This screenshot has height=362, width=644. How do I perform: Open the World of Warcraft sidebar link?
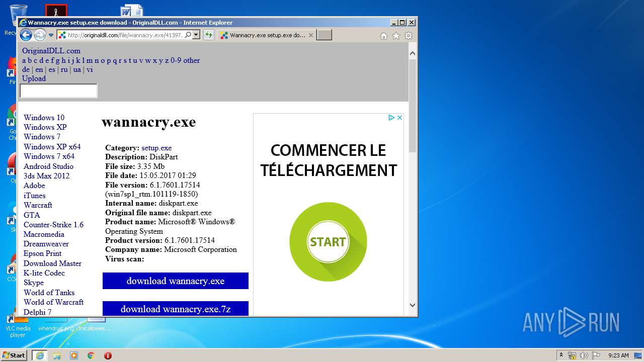point(54,302)
